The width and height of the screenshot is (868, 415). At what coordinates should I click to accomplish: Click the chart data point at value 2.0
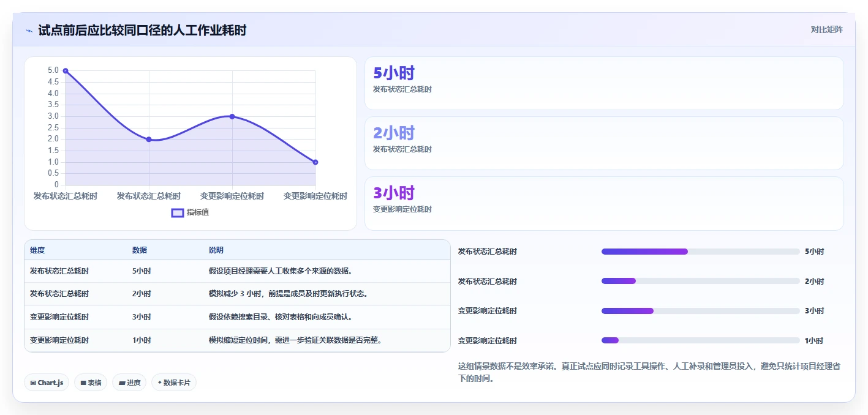pyautogui.click(x=149, y=140)
